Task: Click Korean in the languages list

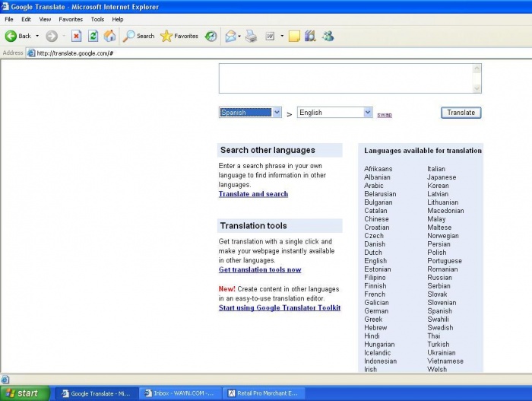Action: (438, 186)
